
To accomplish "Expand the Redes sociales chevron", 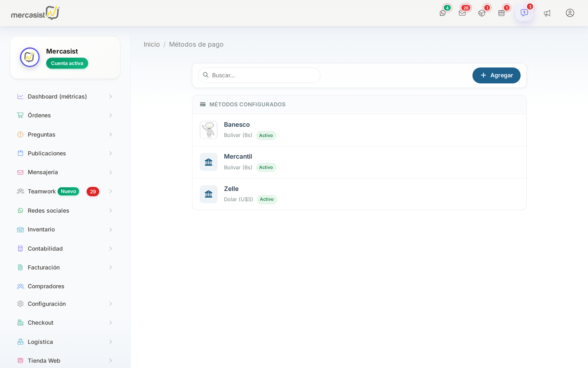I will (110, 211).
